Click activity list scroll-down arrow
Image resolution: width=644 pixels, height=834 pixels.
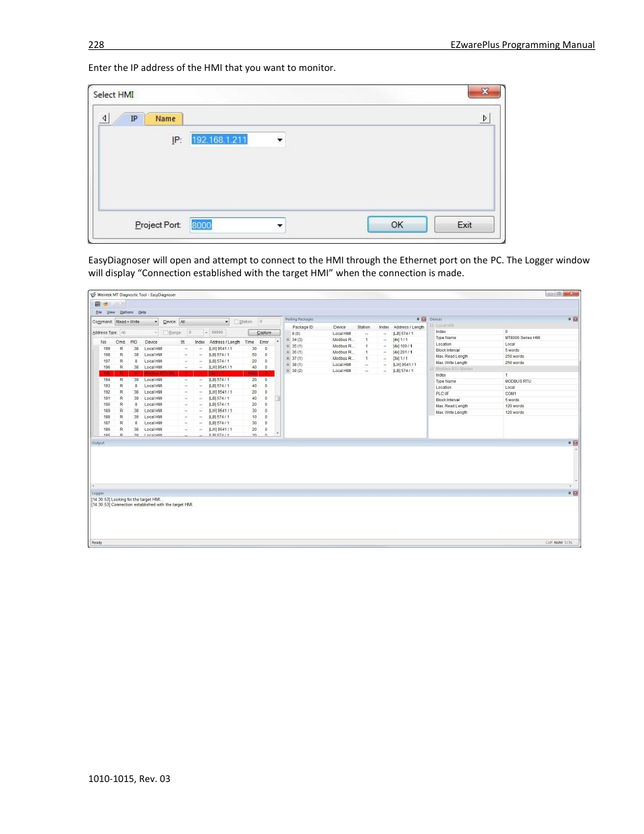[277, 432]
